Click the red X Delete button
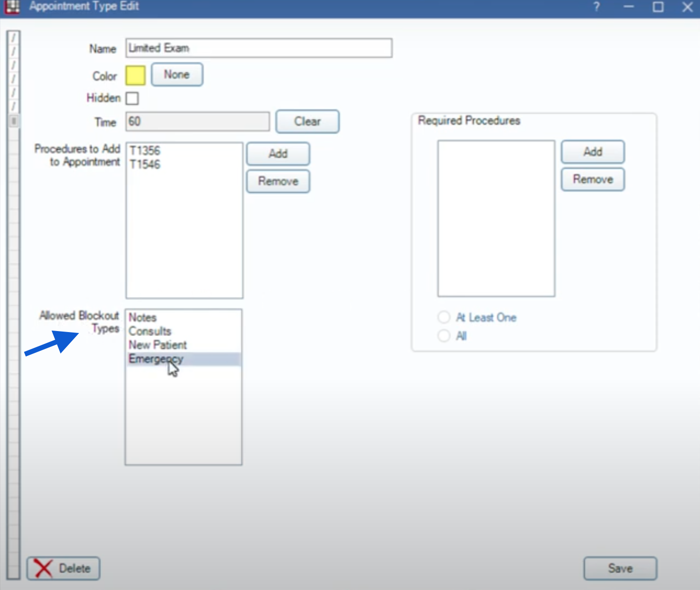700x590 pixels. tap(63, 568)
